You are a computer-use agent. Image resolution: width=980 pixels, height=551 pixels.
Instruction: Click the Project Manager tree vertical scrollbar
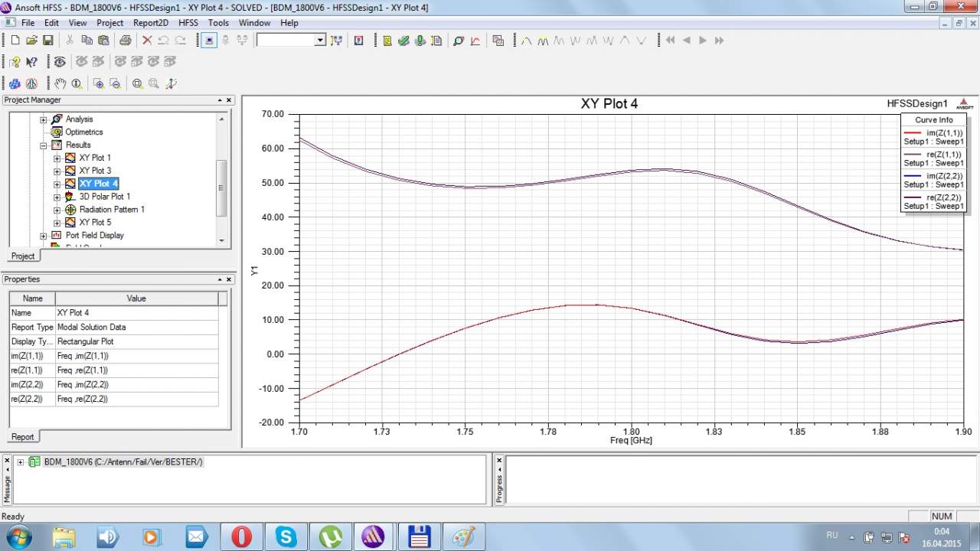point(222,187)
